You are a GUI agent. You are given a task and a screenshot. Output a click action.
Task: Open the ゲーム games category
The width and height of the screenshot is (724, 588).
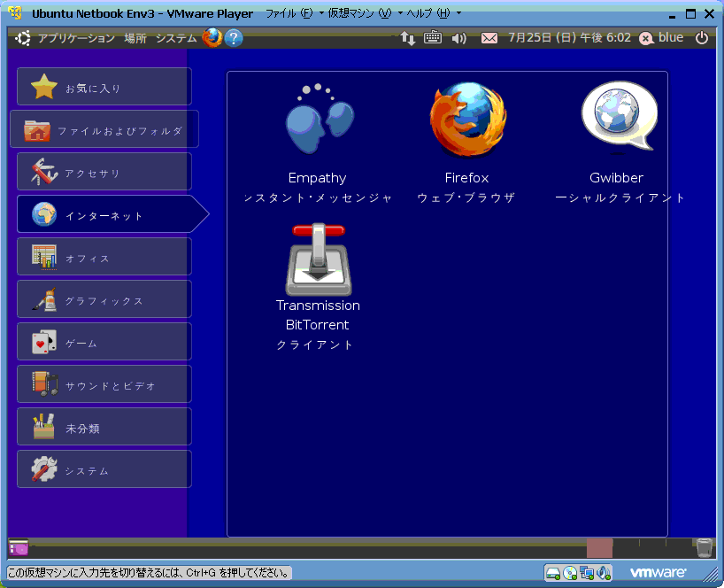click(104, 341)
